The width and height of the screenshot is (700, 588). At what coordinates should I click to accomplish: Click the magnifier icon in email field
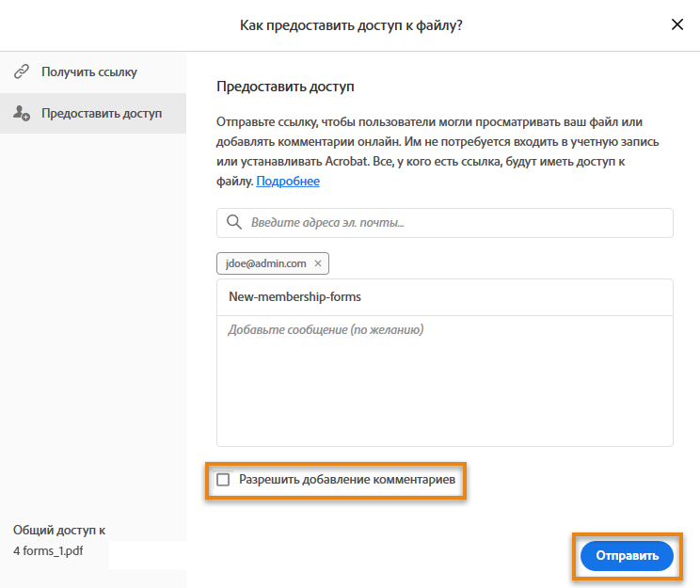pos(233,223)
